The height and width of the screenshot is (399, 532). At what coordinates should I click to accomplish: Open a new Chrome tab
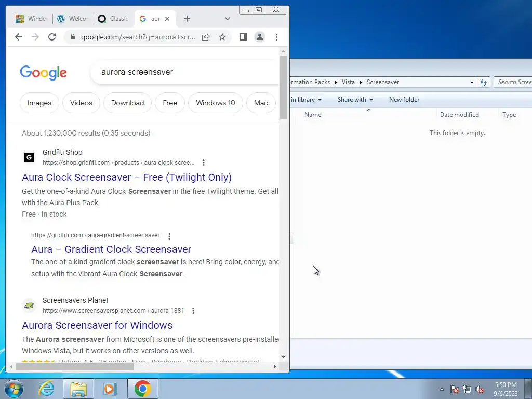click(x=187, y=19)
